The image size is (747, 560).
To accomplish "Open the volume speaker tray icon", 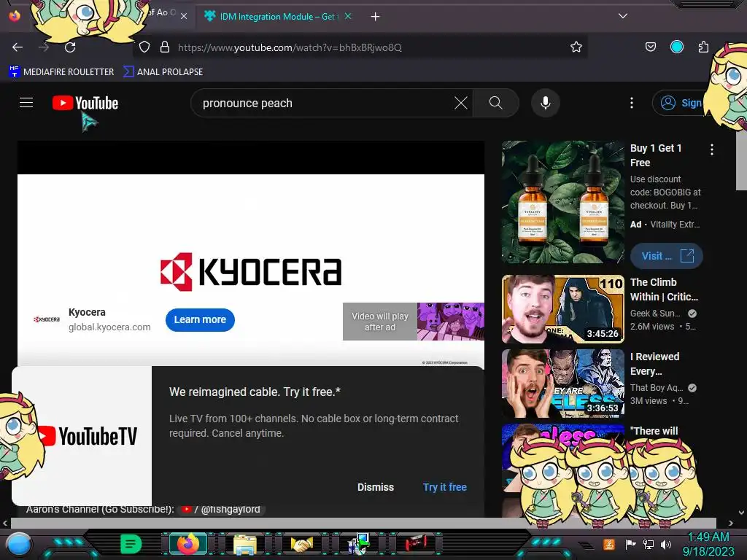I will pyautogui.click(x=666, y=544).
